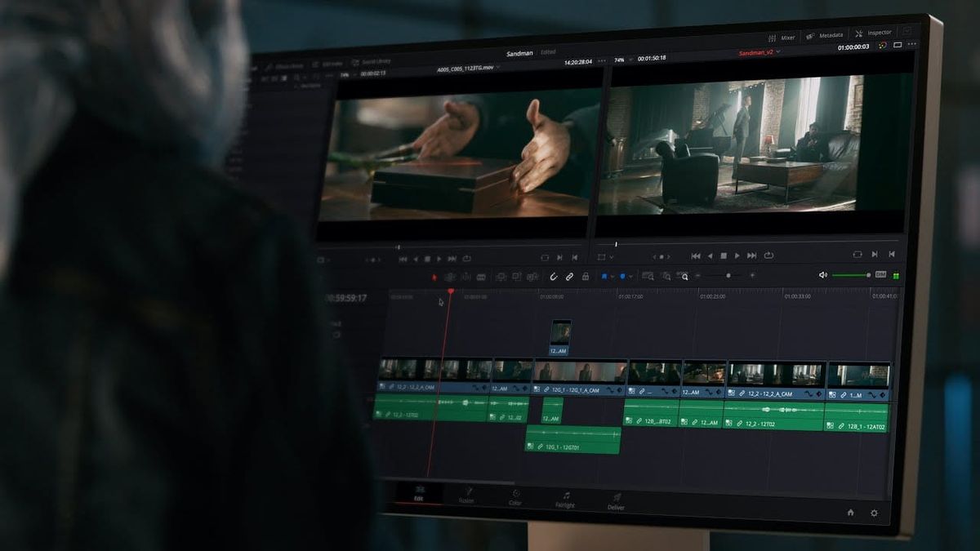
Task: Click the Custom Zoom magnifier icon
Action: tap(684, 276)
